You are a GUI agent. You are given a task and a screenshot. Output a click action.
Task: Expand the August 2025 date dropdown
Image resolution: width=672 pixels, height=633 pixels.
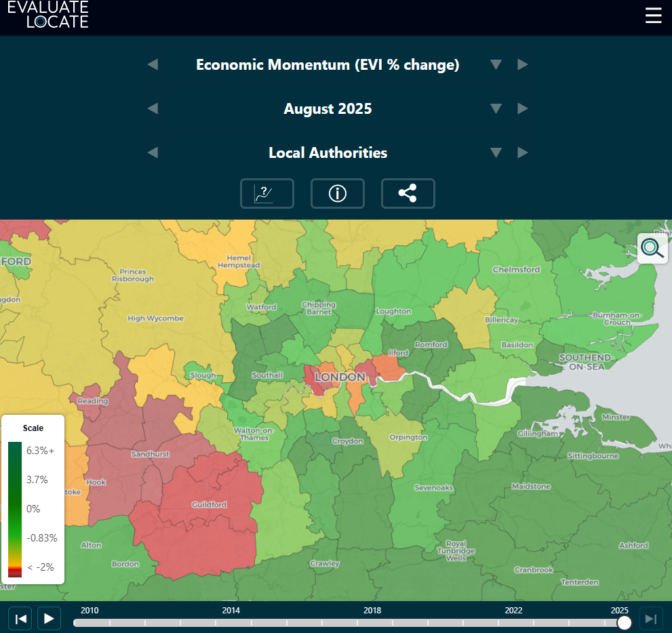pyautogui.click(x=496, y=108)
